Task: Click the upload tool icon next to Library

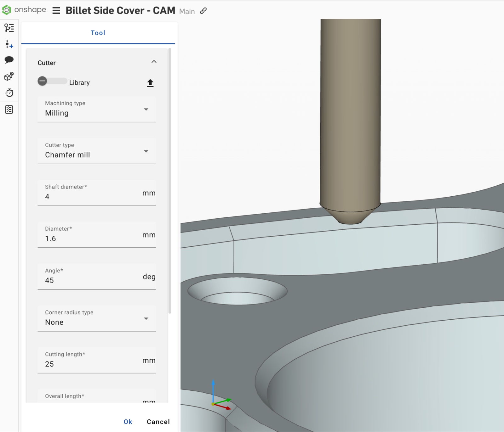Action: coord(150,83)
